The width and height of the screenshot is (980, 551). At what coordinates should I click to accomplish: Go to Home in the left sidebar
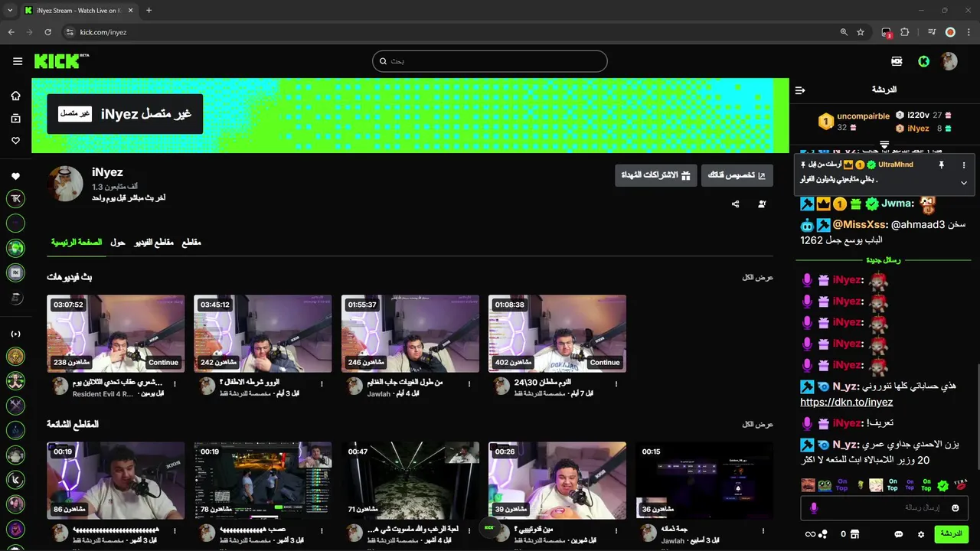[x=15, y=96]
